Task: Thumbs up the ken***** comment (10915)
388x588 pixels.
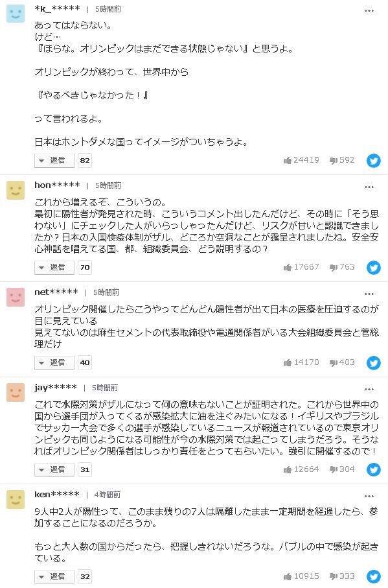Action: pyautogui.click(x=301, y=576)
